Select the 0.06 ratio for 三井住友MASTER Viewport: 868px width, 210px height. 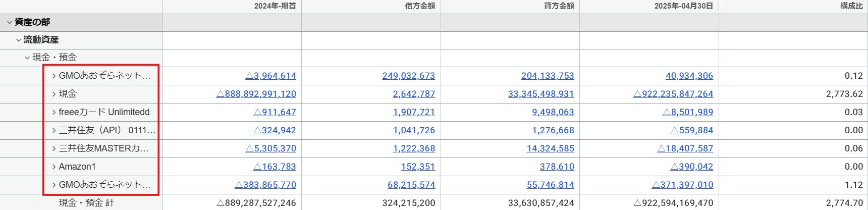854,148
